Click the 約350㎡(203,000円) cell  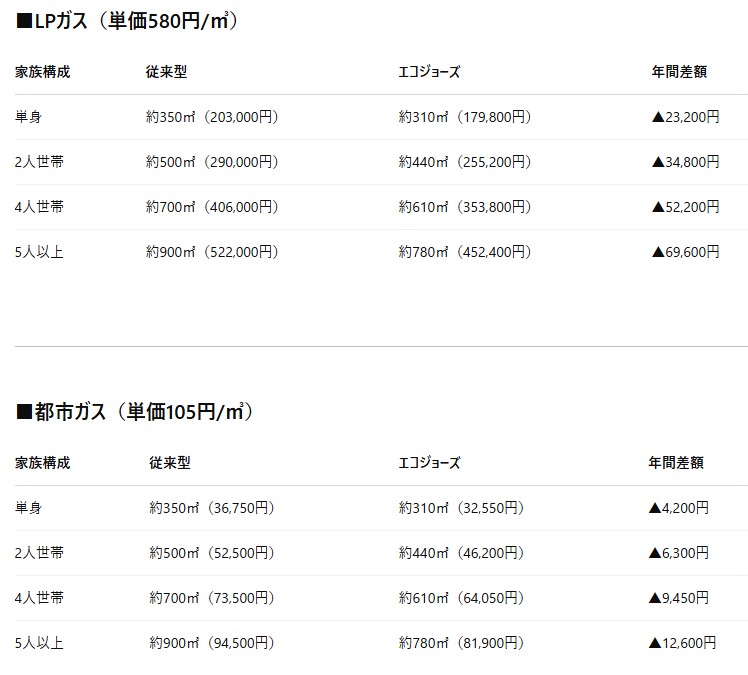coord(212,117)
